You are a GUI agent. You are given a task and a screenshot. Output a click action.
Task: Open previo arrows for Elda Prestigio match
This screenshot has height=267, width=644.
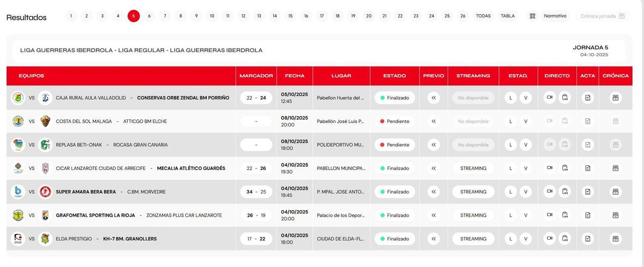434,239
